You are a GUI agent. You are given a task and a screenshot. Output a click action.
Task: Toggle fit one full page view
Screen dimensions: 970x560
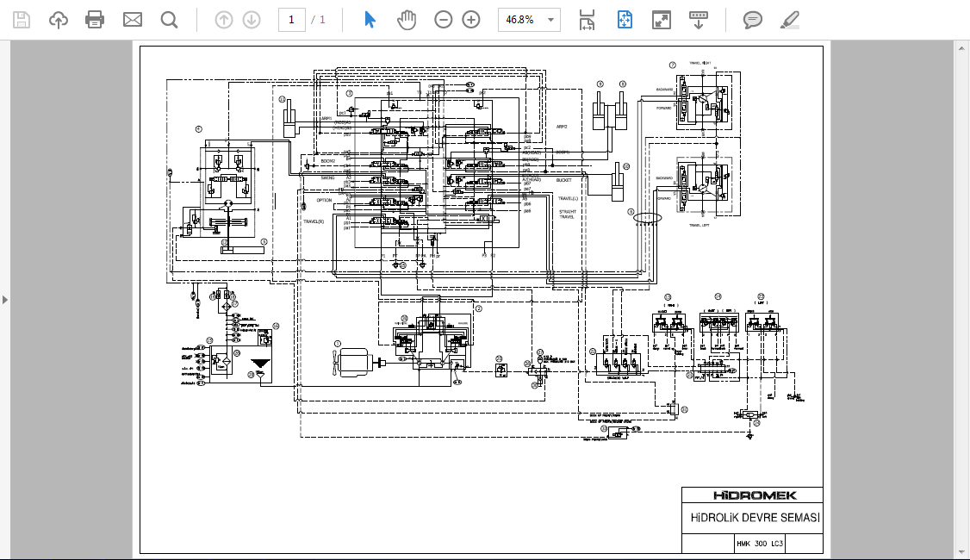pyautogui.click(x=625, y=20)
